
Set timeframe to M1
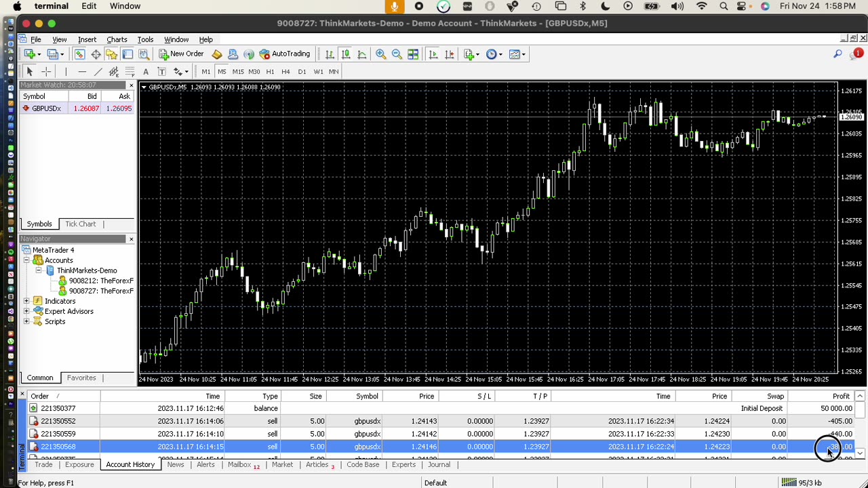tap(205, 71)
